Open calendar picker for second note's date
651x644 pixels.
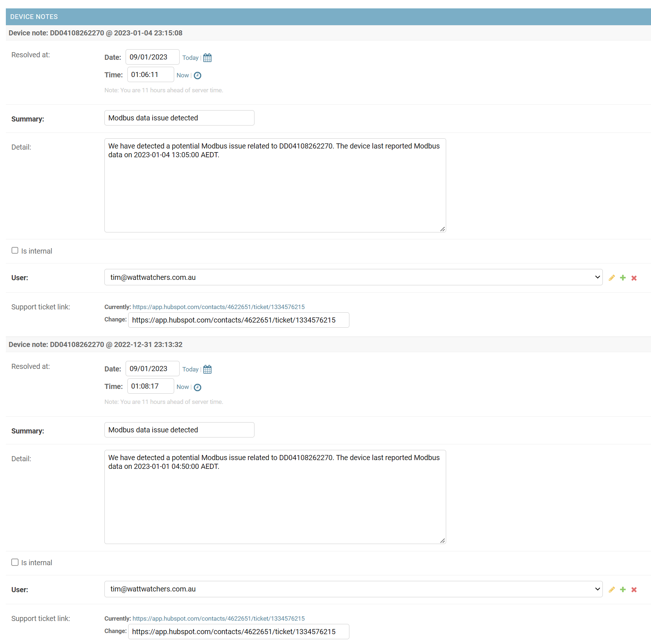207,369
